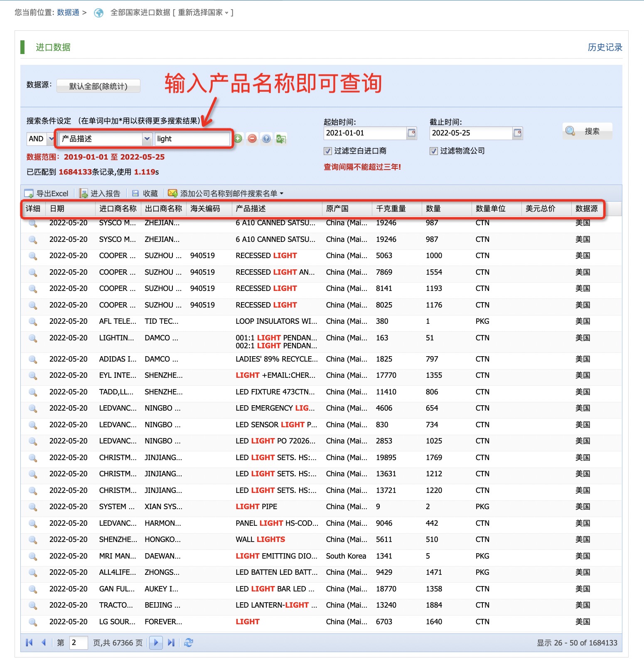View details of the LIGHT PIPE record
The width and height of the screenshot is (644, 665).
[x=33, y=507]
